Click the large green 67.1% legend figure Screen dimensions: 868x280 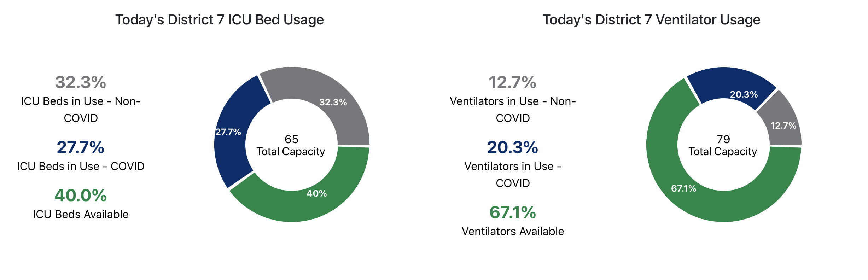click(513, 212)
